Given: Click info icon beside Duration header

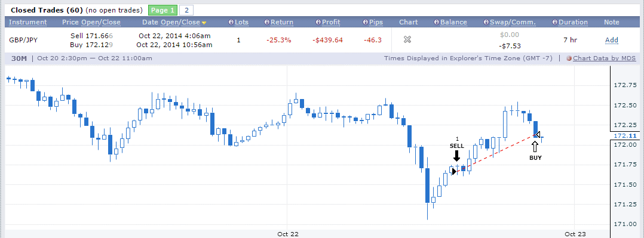Looking at the screenshot, I should tap(556, 23).
